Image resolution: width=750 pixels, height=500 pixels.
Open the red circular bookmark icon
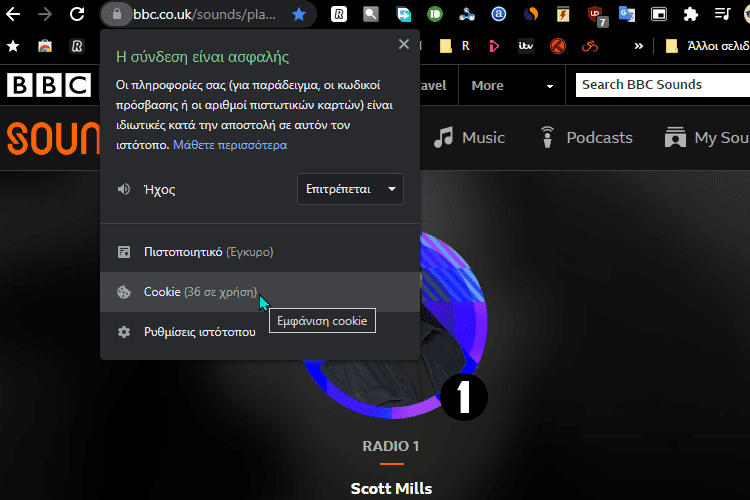558,46
